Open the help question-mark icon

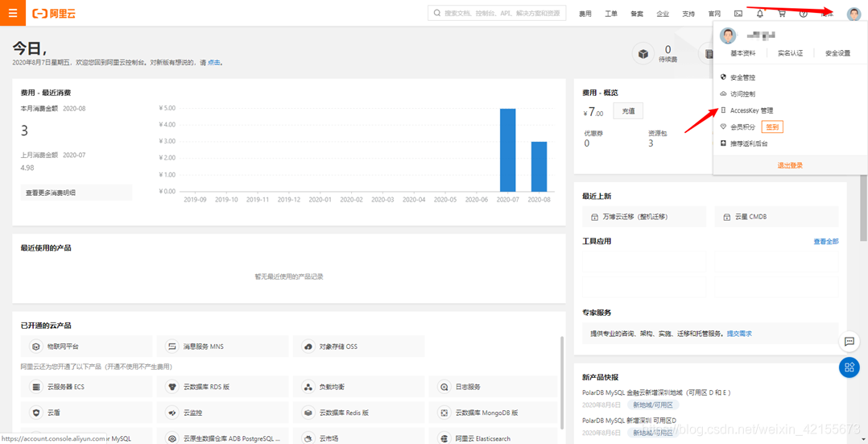(x=804, y=14)
